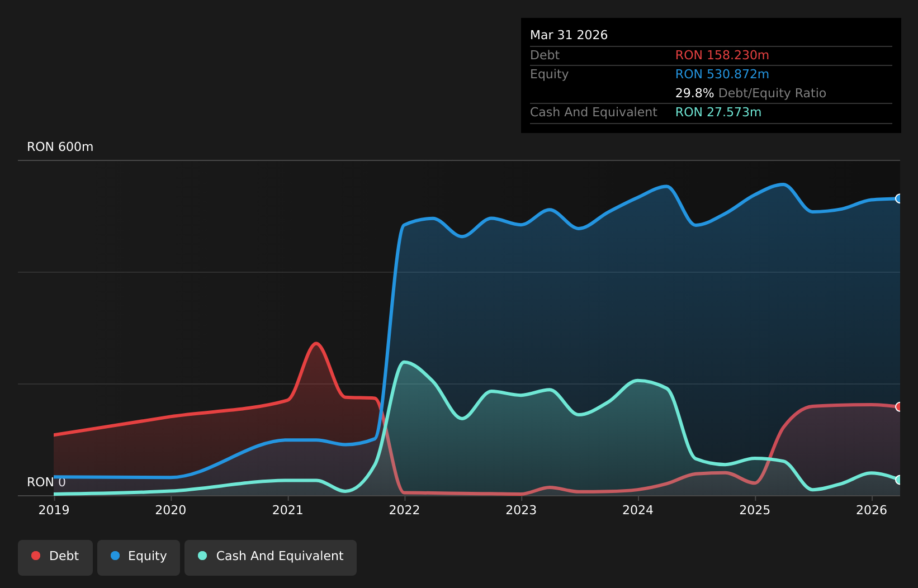Select the Cash endpoint marker at 2026

(x=899, y=480)
